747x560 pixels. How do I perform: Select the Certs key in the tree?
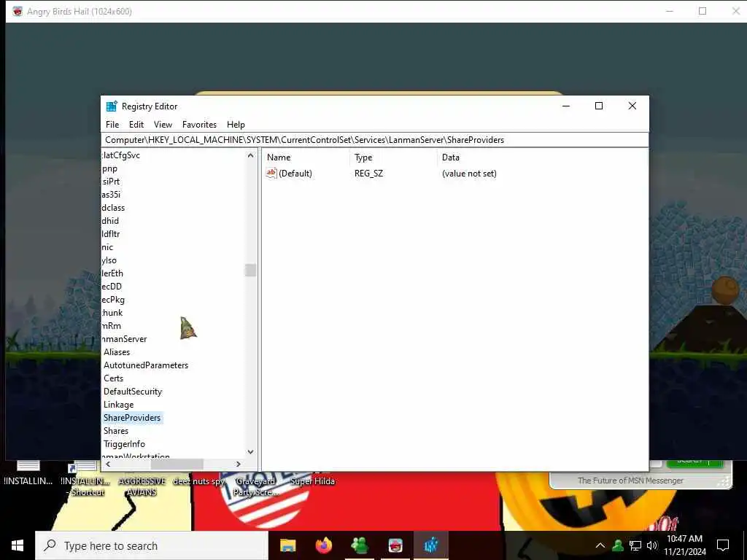click(113, 378)
